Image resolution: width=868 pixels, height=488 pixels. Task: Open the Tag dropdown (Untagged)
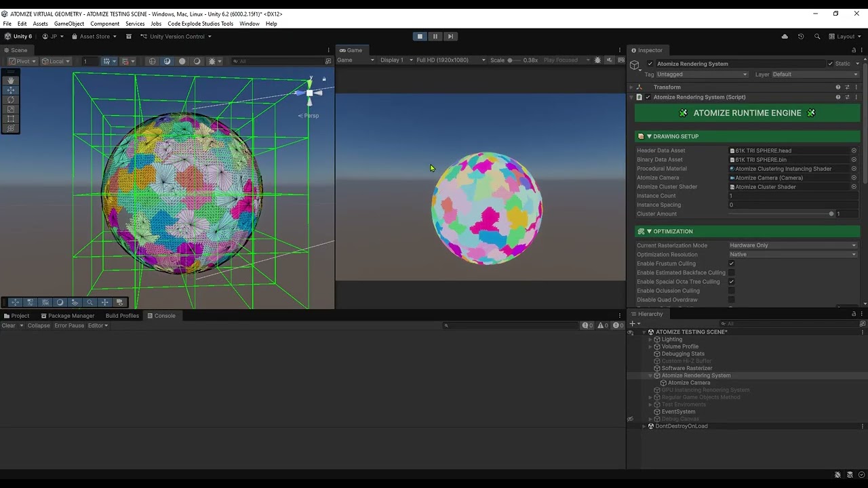[x=702, y=75]
